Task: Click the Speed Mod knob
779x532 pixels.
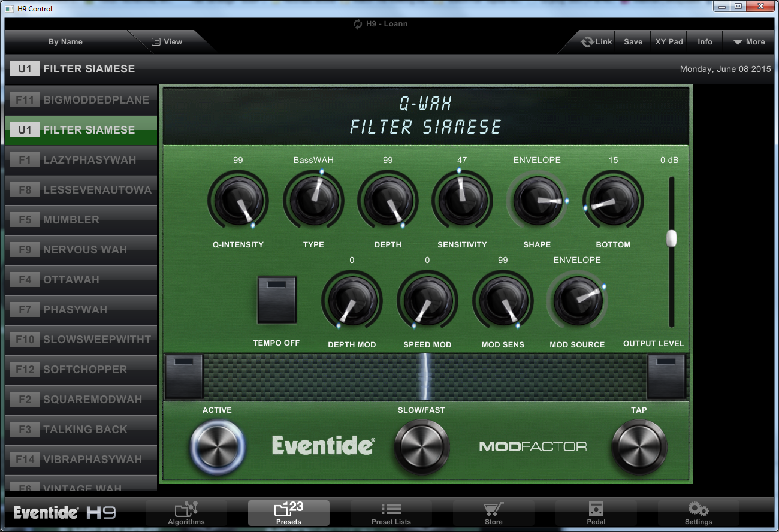Action: point(427,300)
